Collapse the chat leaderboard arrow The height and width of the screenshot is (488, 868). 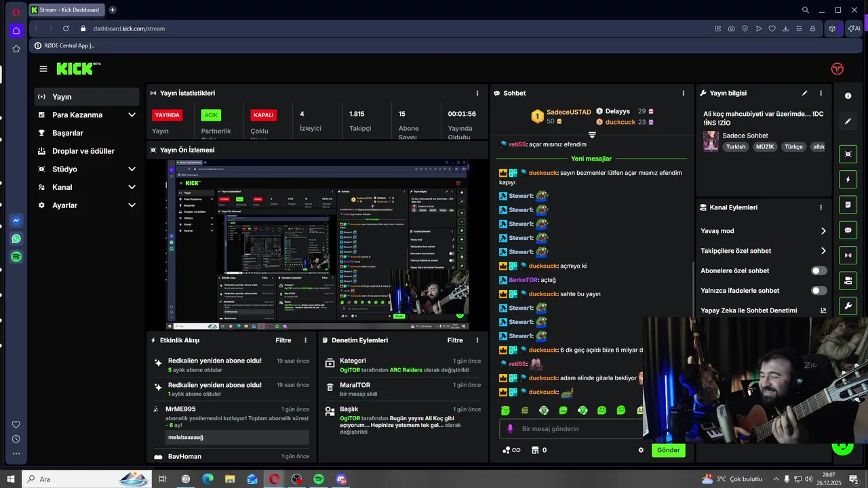coord(592,135)
